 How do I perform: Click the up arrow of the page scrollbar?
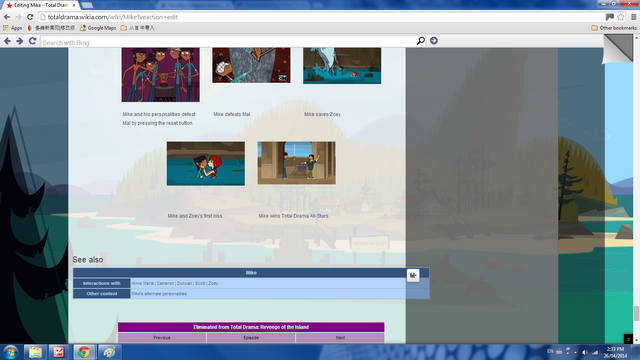point(636,38)
